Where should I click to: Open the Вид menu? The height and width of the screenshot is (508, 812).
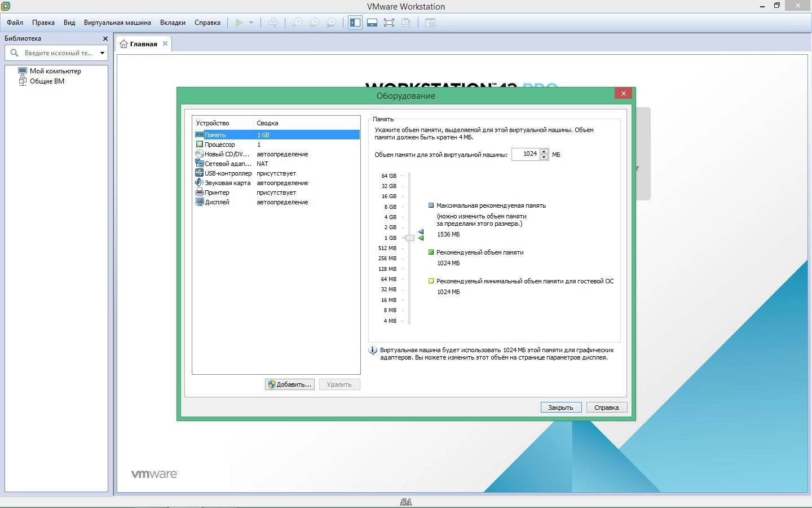point(69,23)
